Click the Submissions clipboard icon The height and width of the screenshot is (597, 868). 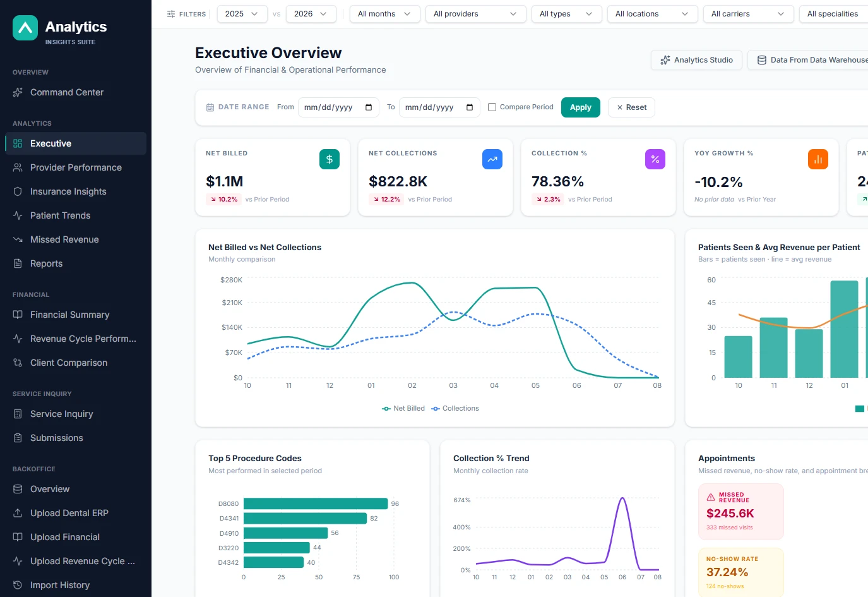18,438
